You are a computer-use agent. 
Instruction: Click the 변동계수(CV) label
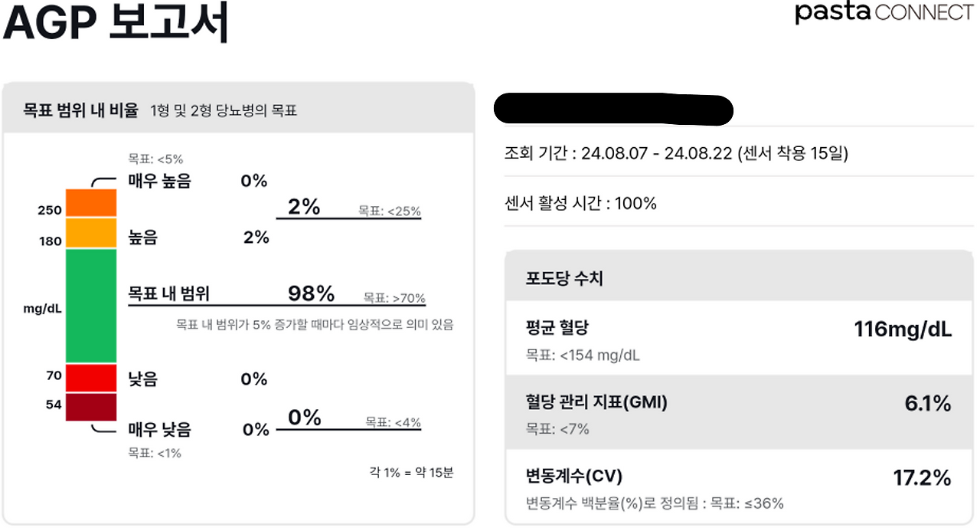(573, 477)
